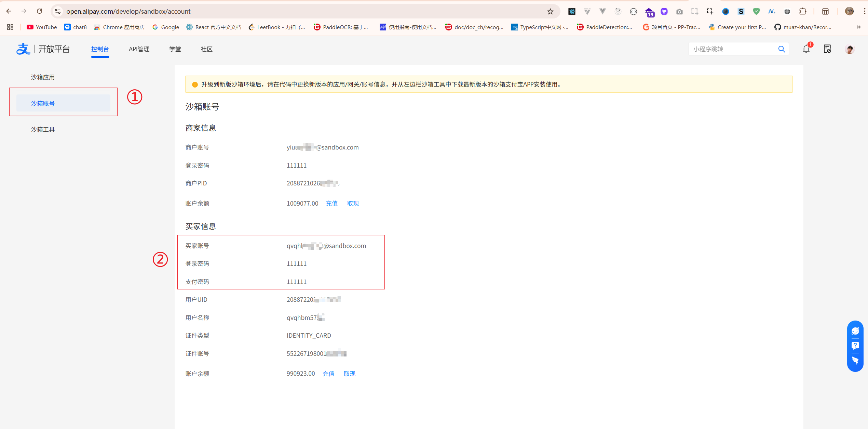Open the bottom floating feedback icon

[x=855, y=360]
